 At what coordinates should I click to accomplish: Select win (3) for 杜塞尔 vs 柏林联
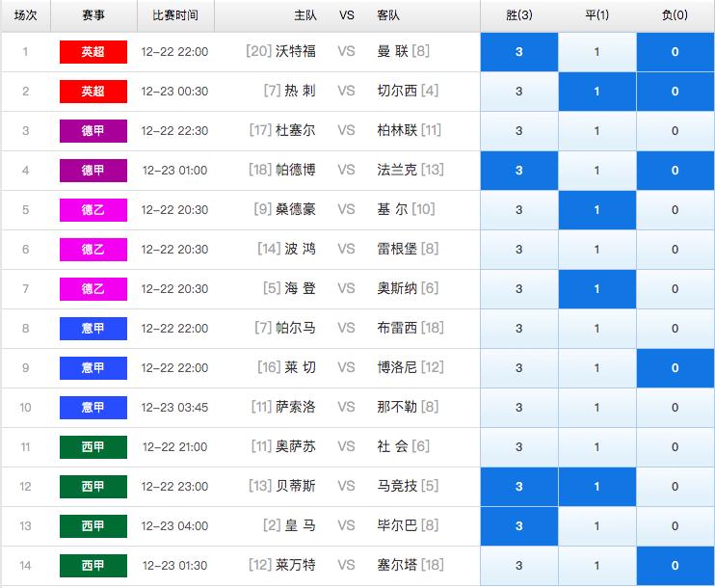(519, 131)
